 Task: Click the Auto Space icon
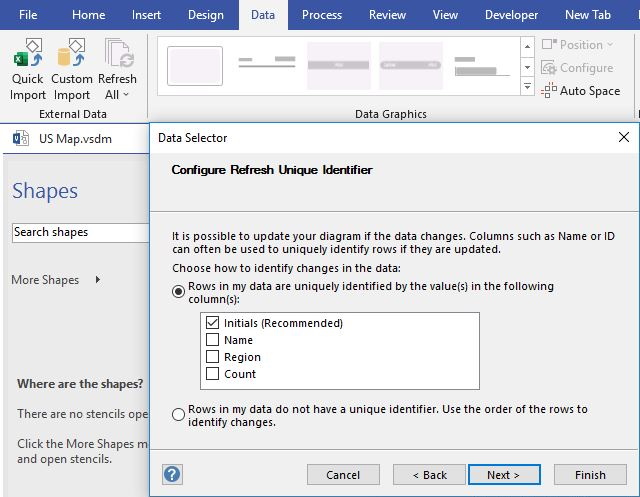(549, 91)
